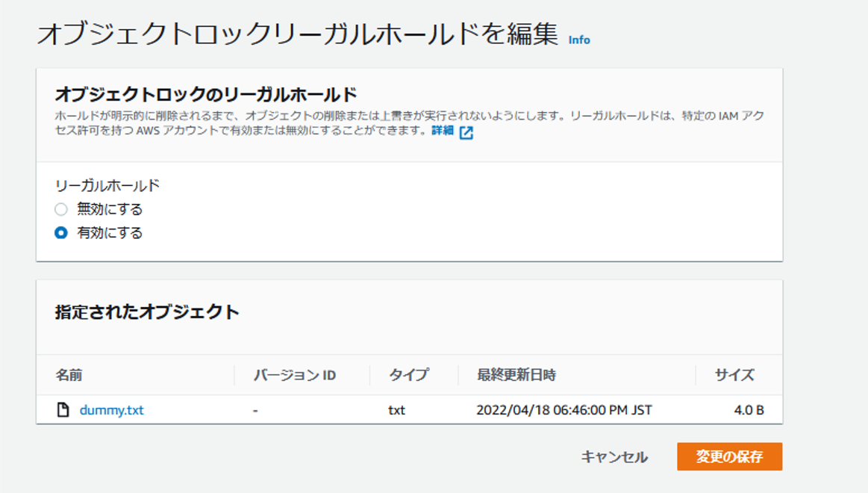Open the 詳細 details link
Viewport: 868px width, 493px height.
click(443, 131)
